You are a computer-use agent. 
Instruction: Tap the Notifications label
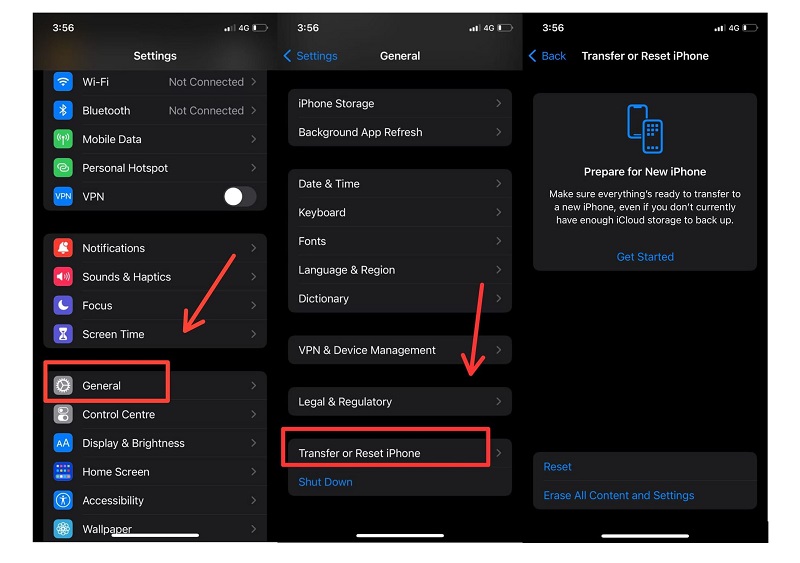113,248
